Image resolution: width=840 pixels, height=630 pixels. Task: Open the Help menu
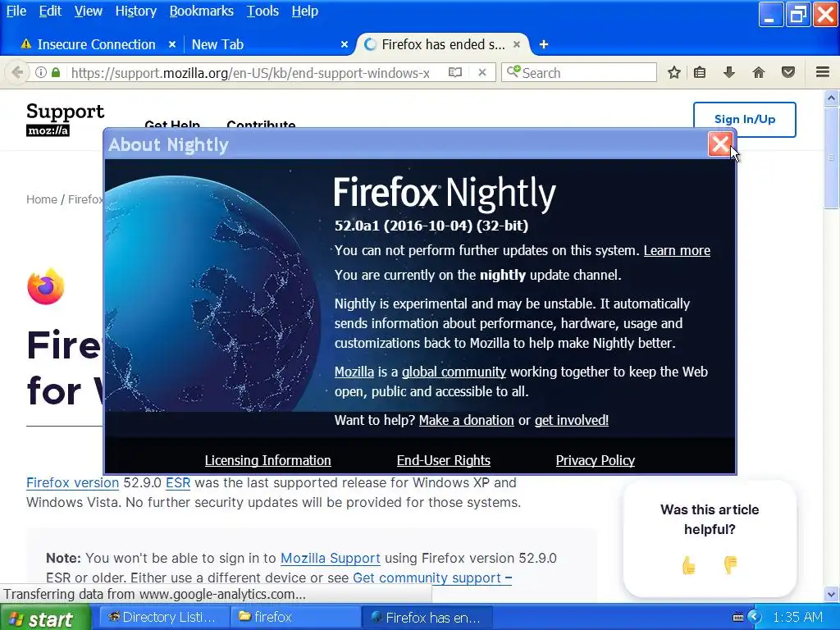(x=305, y=11)
